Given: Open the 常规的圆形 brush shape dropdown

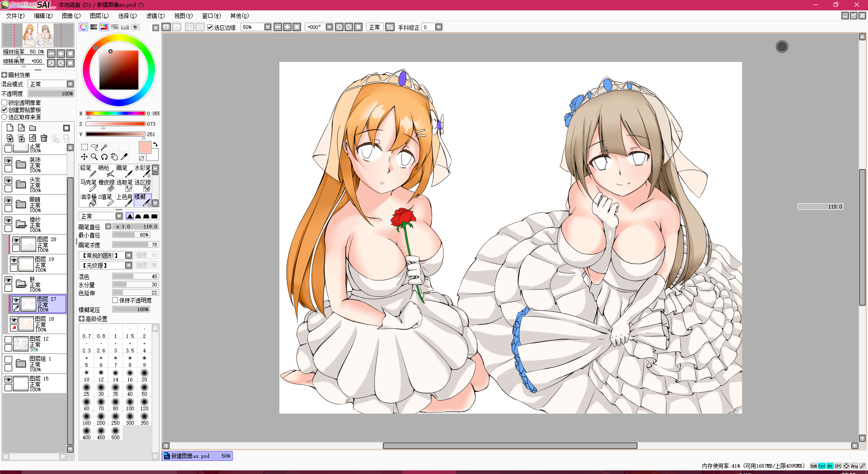Looking at the screenshot, I should point(129,256).
